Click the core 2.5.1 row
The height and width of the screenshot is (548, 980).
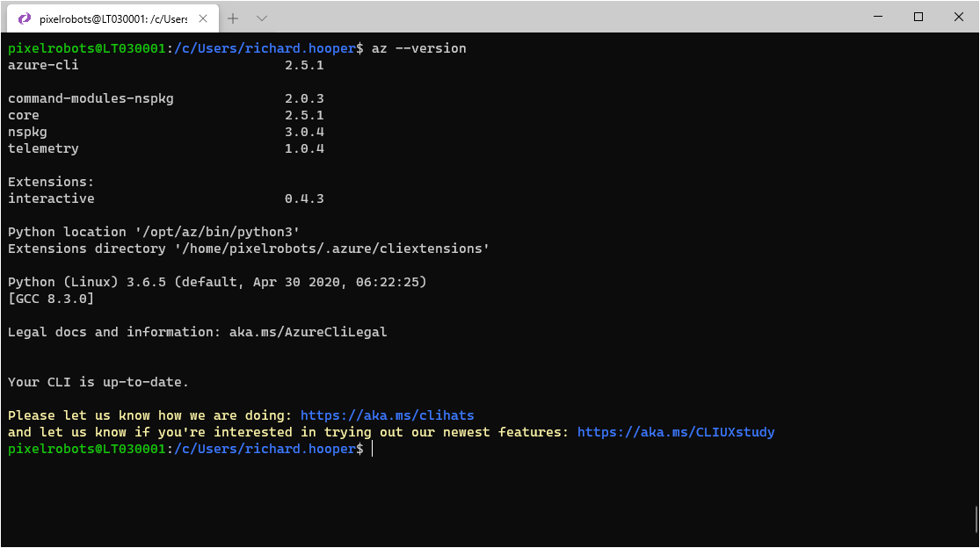[x=165, y=115]
